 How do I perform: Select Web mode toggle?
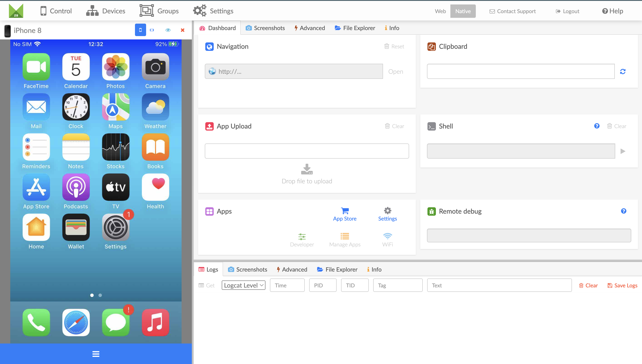[440, 11]
